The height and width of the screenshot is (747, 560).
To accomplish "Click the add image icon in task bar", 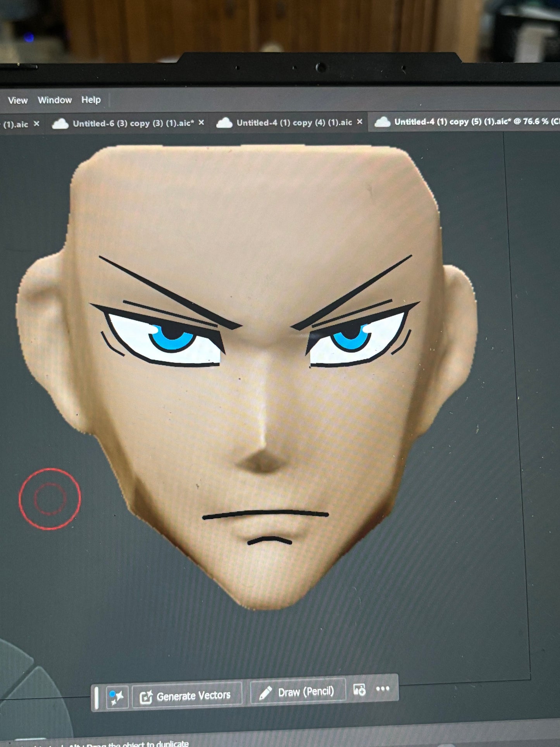I will (359, 690).
